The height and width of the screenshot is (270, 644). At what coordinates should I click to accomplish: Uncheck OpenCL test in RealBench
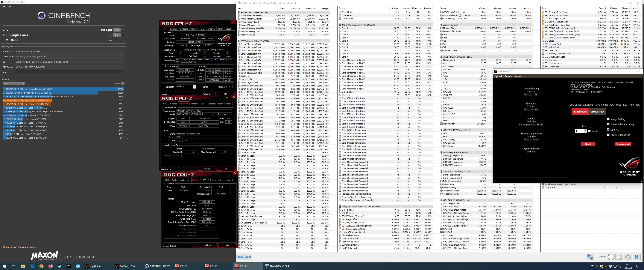pyautogui.click(x=608, y=130)
